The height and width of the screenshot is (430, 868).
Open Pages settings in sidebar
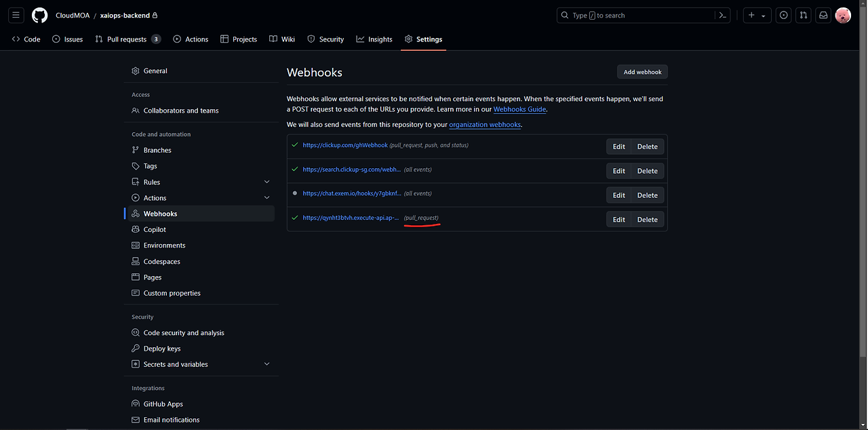[201, 277]
